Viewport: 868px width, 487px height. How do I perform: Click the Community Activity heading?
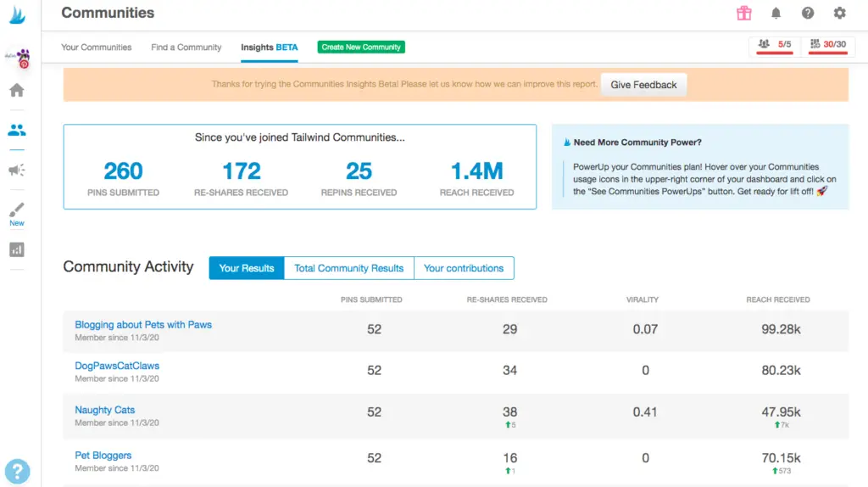pyautogui.click(x=129, y=266)
